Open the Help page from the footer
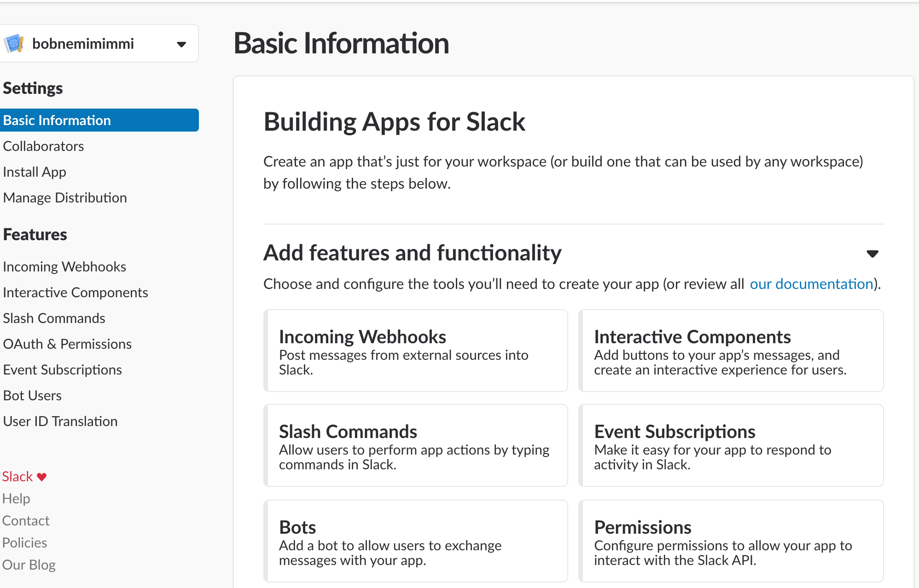 (x=16, y=498)
